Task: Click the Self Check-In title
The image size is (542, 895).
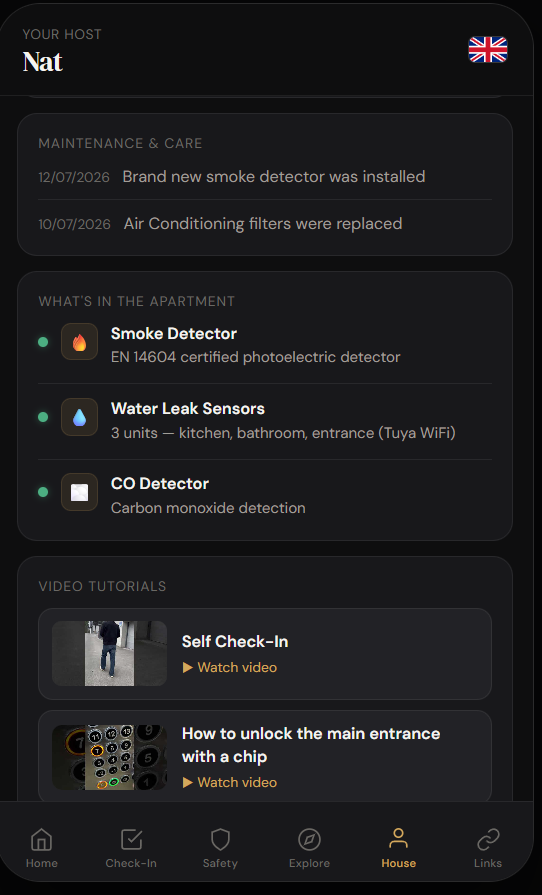Action: coord(235,642)
